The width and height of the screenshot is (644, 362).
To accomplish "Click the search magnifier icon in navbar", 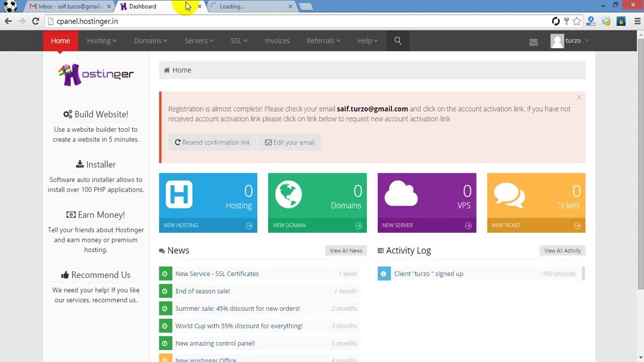I will [398, 41].
